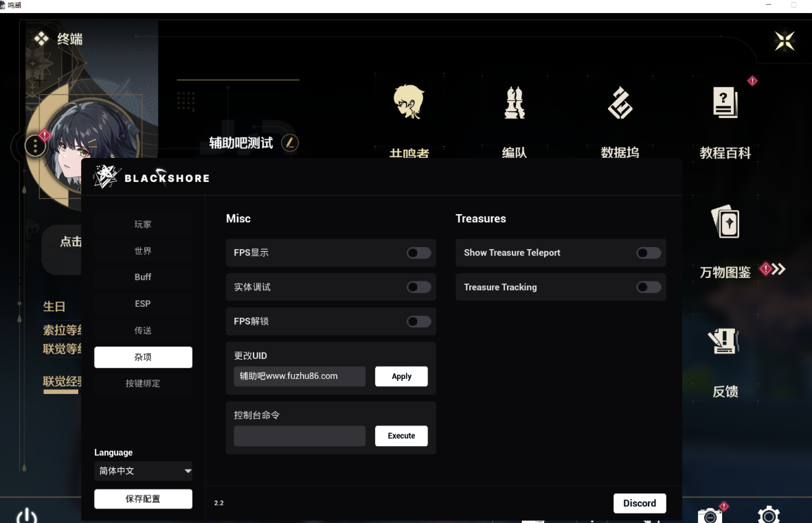Click the power icon at bottom left
The width and height of the screenshot is (812, 523).
coord(26,514)
